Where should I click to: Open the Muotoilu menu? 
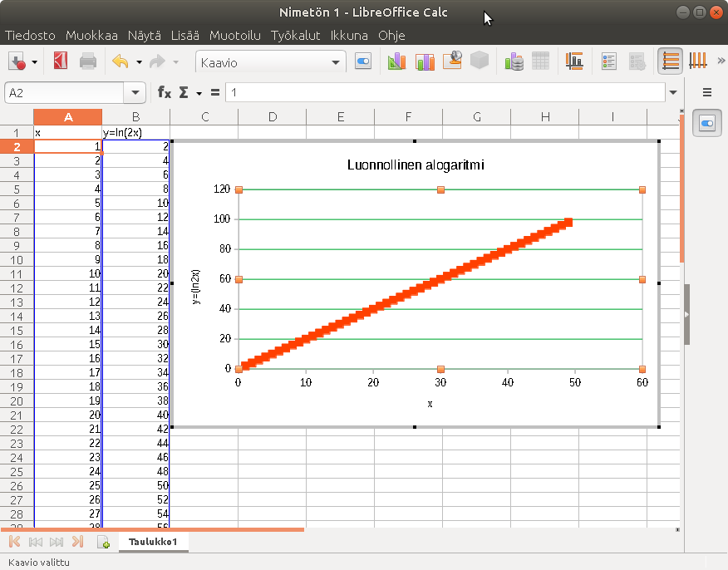click(x=235, y=36)
